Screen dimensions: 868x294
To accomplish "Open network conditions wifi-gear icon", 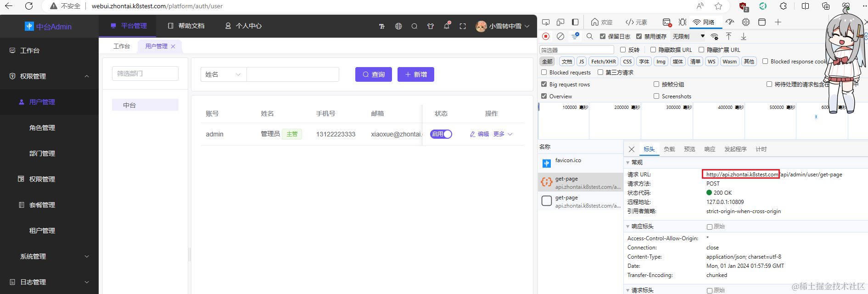I will (715, 36).
